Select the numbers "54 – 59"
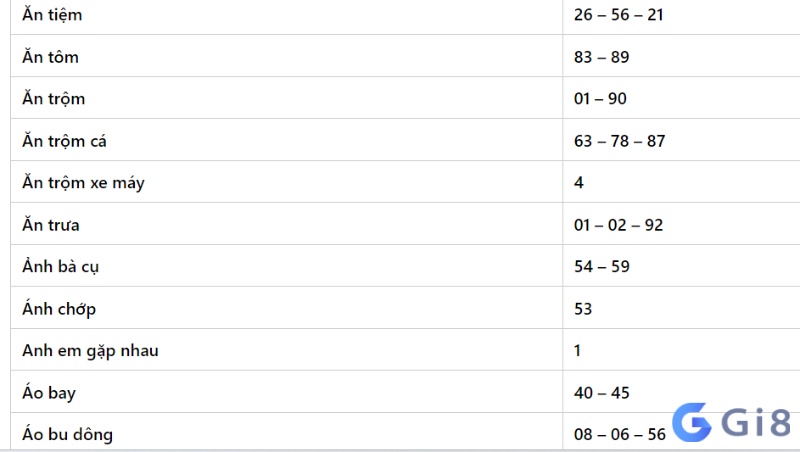 coord(602,266)
